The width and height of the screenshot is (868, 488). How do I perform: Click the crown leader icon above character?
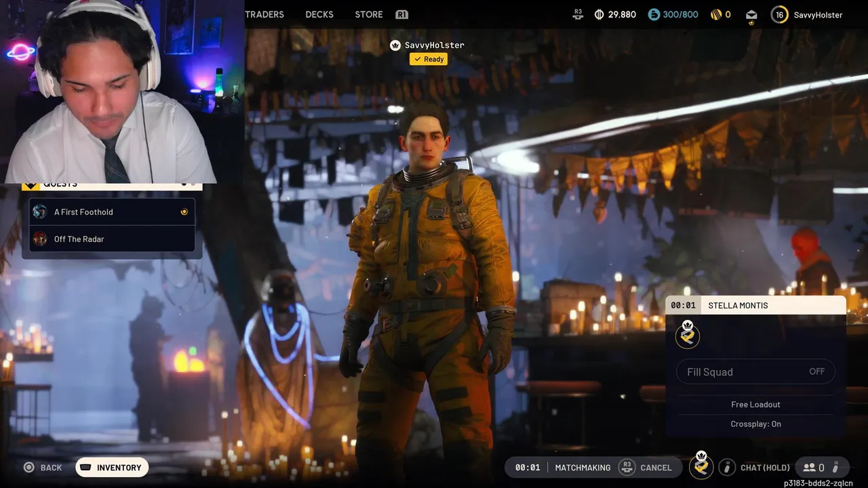395,45
